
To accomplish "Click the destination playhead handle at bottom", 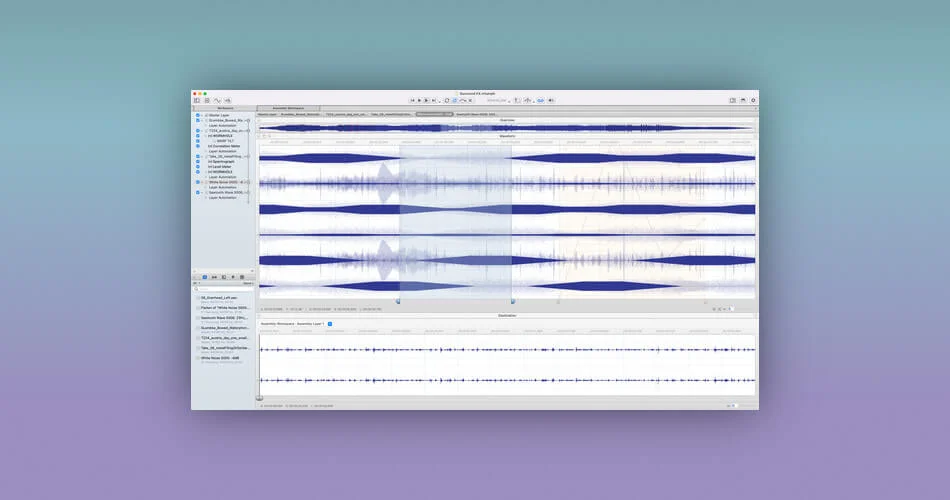I will 259,398.
